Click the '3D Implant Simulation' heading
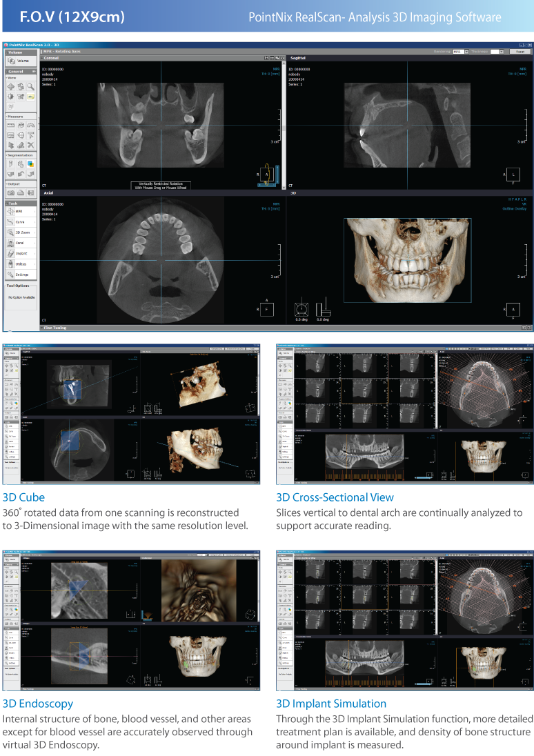This screenshot has width=534, height=756. (x=331, y=704)
